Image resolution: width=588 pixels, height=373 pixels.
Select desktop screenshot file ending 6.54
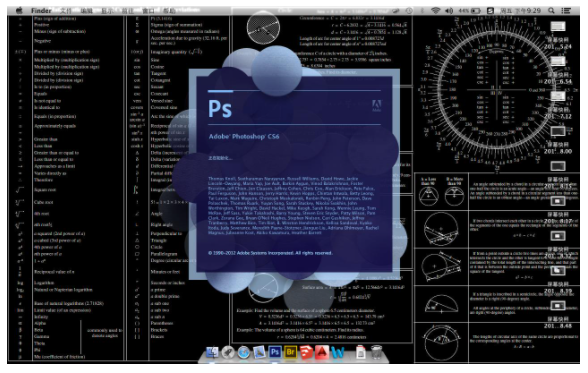click(x=558, y=70)
